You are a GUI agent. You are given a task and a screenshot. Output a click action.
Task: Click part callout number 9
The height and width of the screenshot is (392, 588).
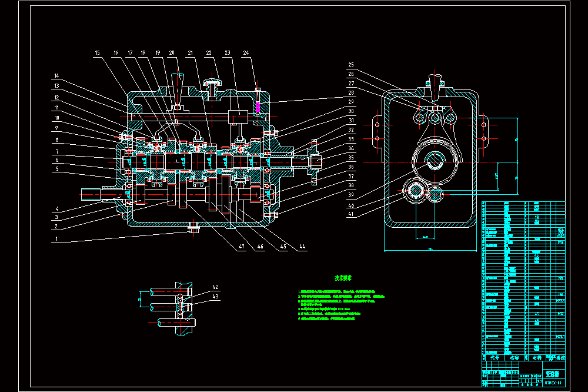pos(56,128)
